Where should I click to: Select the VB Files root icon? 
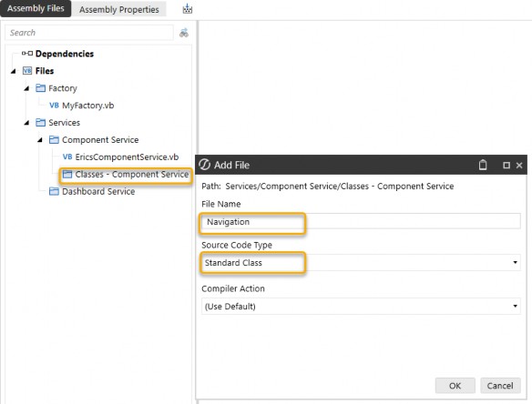tap(27, 71)
